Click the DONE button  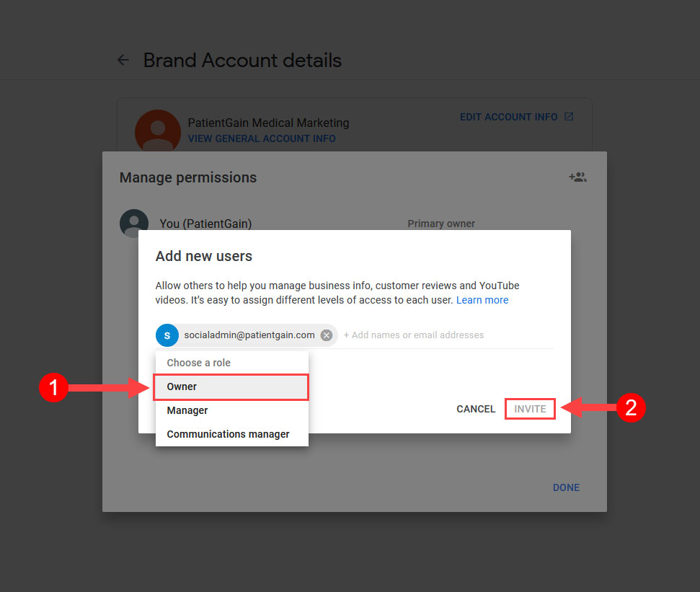pyautogui.click(x=566, y=487)
